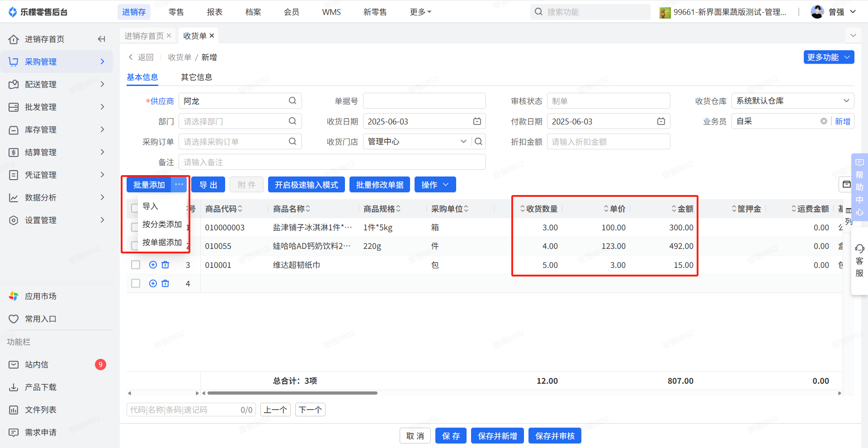Add a row after row 3
The image size is (868, 448).
(x=153, y=265)
